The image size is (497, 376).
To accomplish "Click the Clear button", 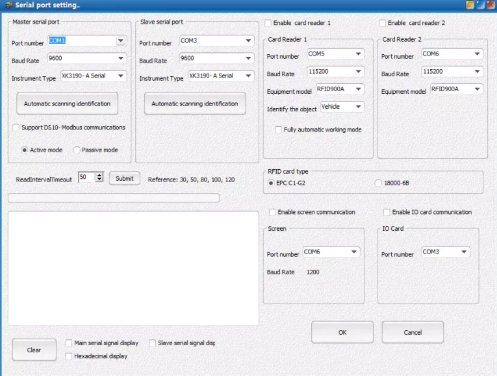I will [x=34, y=350].
